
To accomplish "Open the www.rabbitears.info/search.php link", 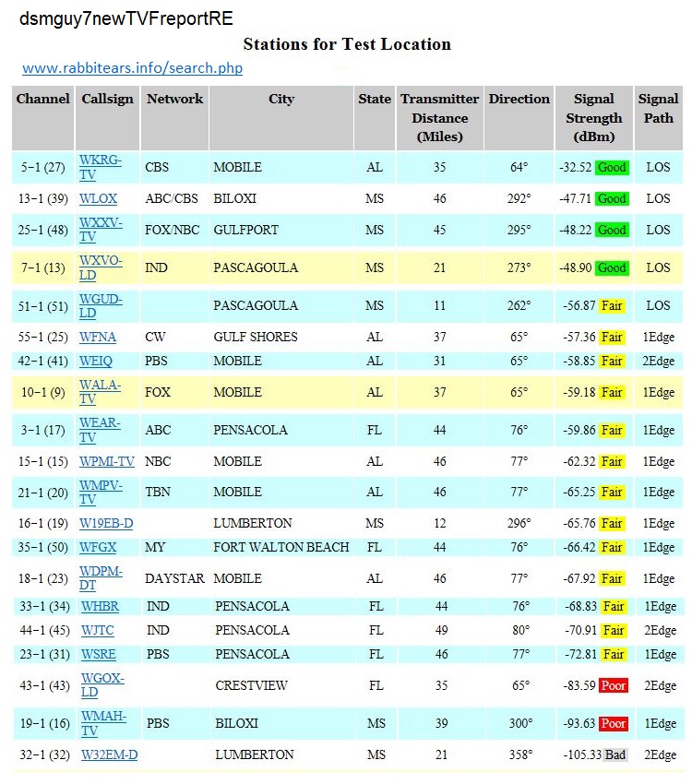I will [132, 68].
